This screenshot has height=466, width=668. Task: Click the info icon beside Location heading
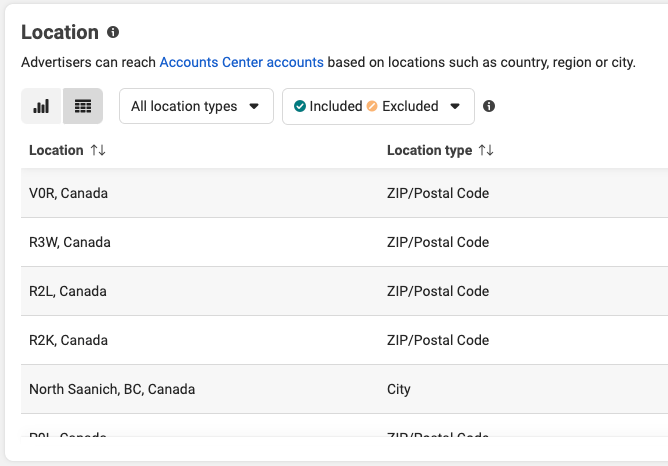113,32
